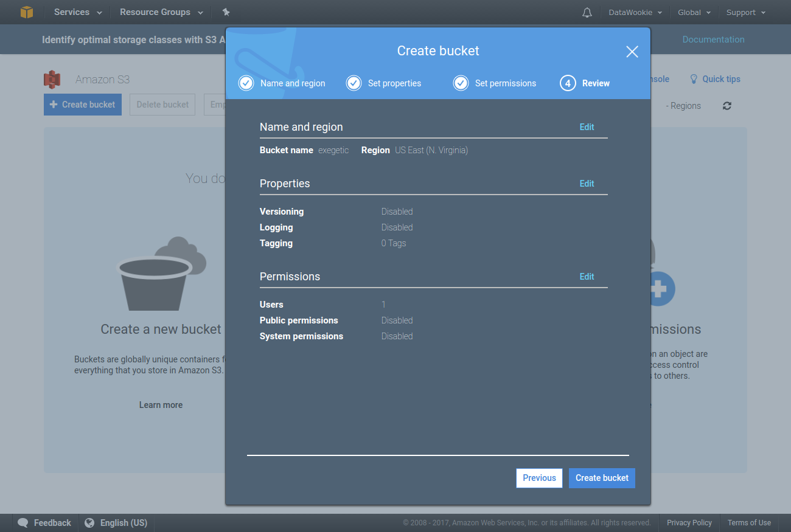Viewport: 791px width, 532px height.
Task: Open the Resource Groups dropdown
Action: click(x=161, y=12)
